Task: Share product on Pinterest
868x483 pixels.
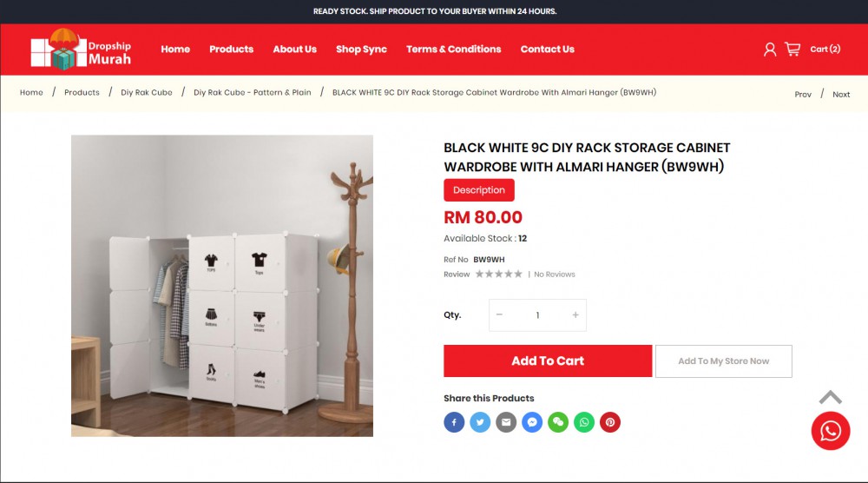Action: coord(610,422)
